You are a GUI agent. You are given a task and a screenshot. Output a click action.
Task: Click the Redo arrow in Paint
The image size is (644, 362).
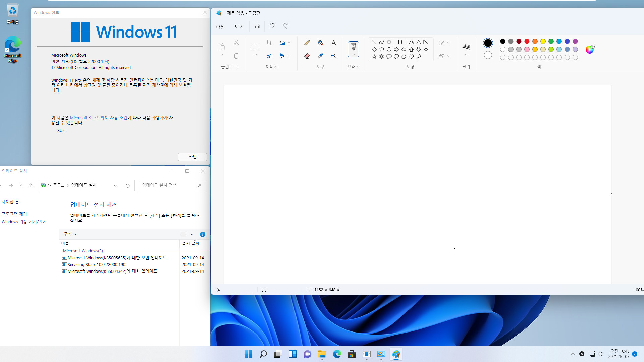tap(285, 26)
